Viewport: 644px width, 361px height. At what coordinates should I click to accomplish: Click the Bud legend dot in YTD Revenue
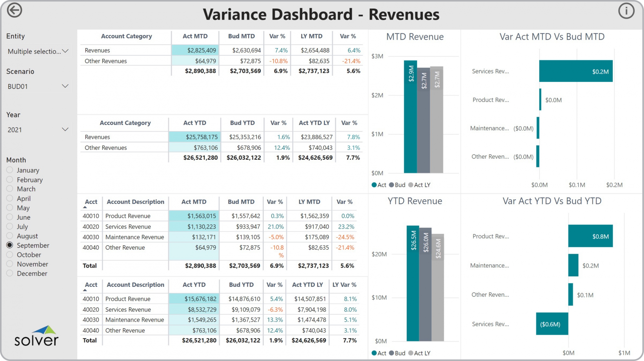tap(391, 353)
